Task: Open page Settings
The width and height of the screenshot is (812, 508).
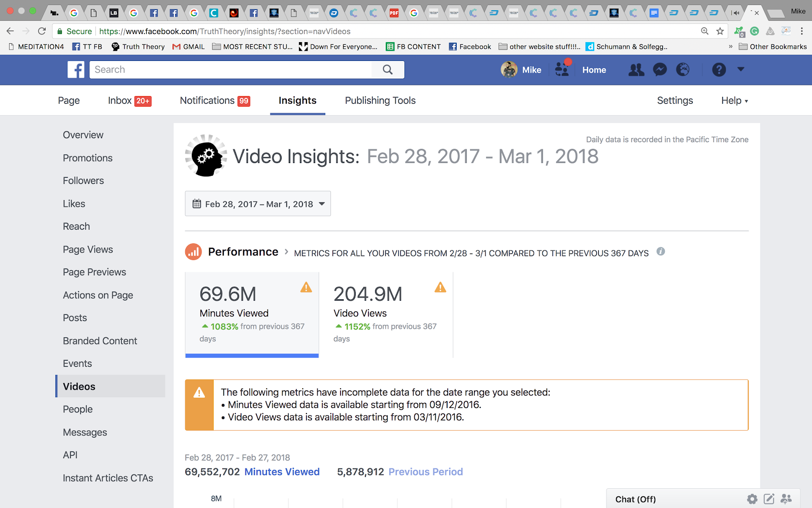Action: click(x=675, y=101)
